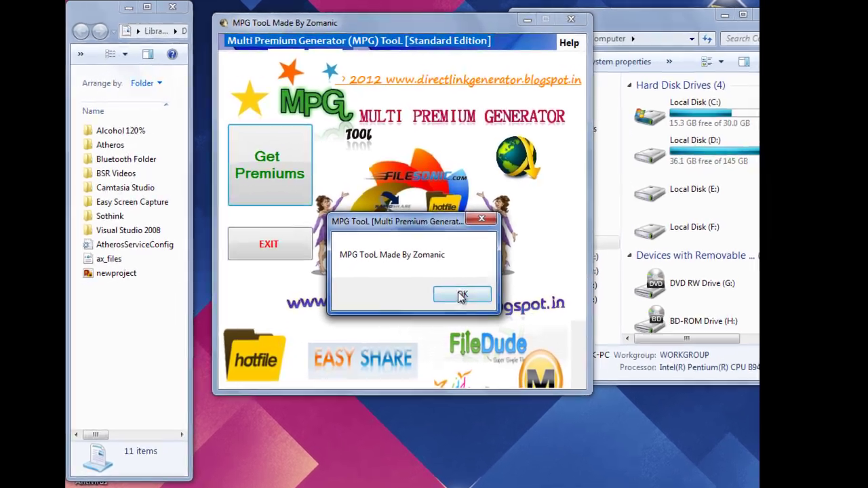Click the Get Premiums button
The image size is (868, 488).
(269, 165)
